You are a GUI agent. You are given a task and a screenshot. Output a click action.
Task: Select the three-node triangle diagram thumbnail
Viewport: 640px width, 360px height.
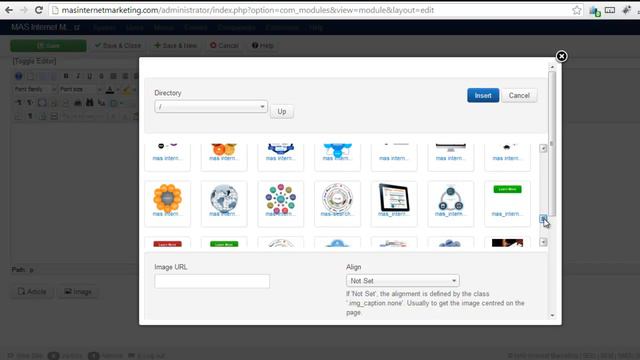point(451,203)
